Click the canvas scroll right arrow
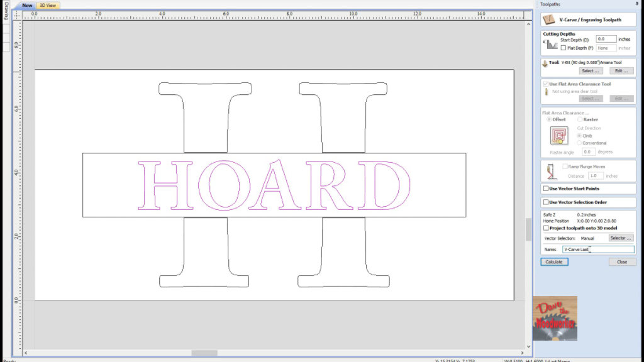Viewport: 644px width, 362px height. [x=522, y=353]
